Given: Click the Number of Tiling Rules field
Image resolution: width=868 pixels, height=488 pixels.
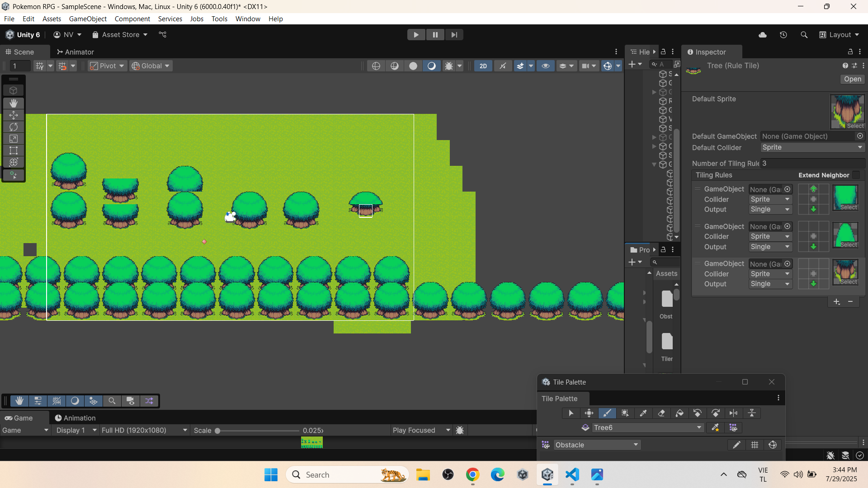Looking at the screenshot, I should (812, 164).
